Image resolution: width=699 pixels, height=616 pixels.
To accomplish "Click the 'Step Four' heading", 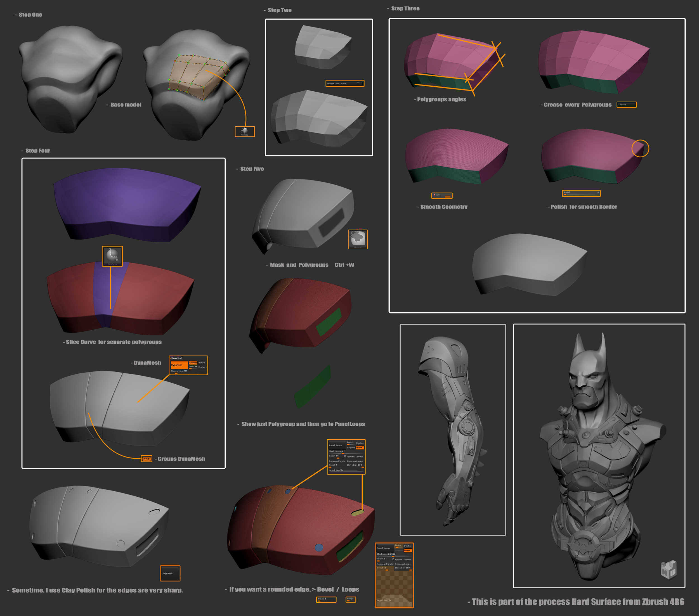I will point(38,151).
